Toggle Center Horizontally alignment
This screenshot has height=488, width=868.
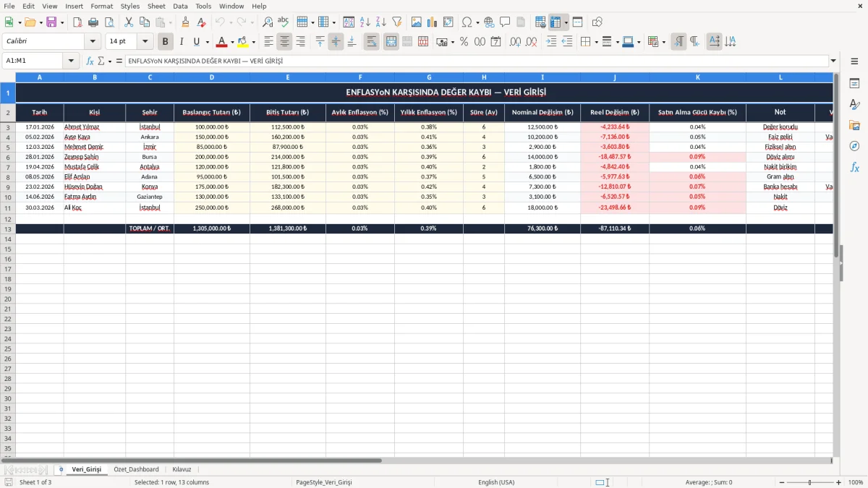pyautogui.click(x=284, y=42)
